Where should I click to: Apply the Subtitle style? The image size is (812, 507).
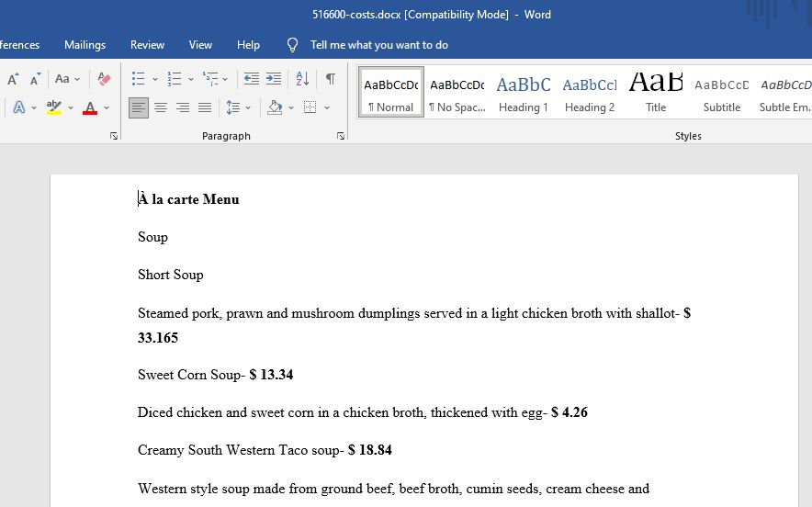coord(722,92)
